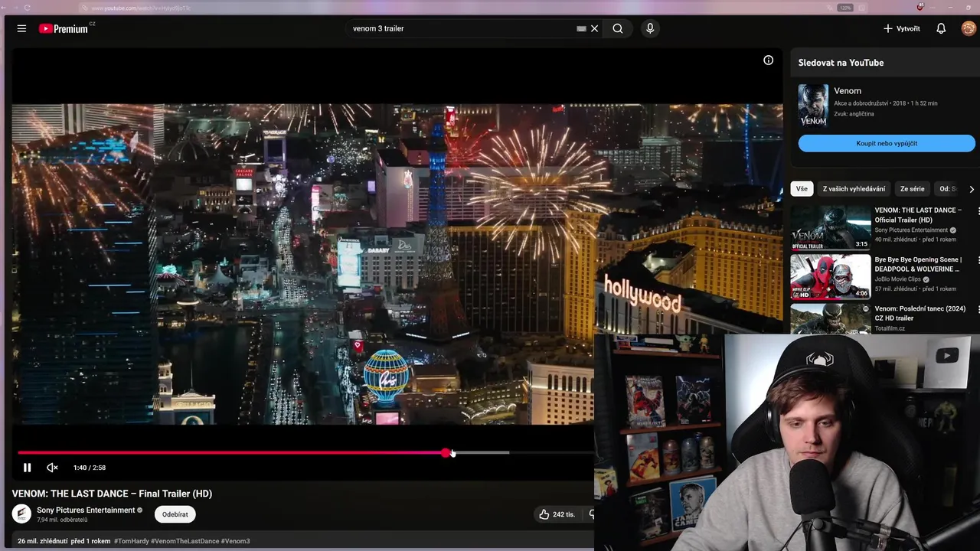Click the browser 120% zoom indicator
The width and height of the screenshot is (980, 551).
(845, 8)
